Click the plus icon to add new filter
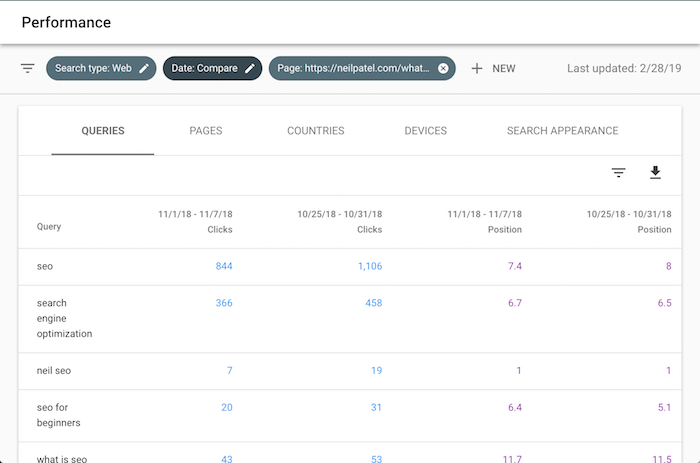 pos(477,68)
